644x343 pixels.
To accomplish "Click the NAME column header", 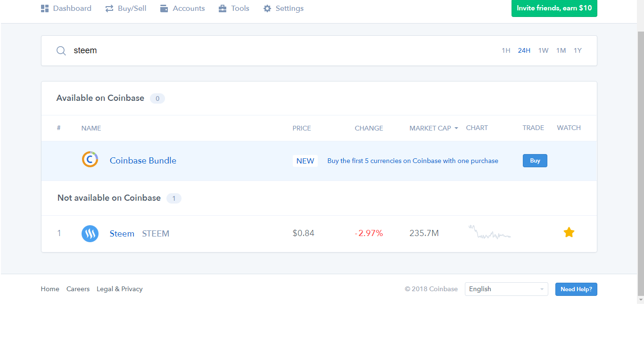I will (x=91, y=128).
